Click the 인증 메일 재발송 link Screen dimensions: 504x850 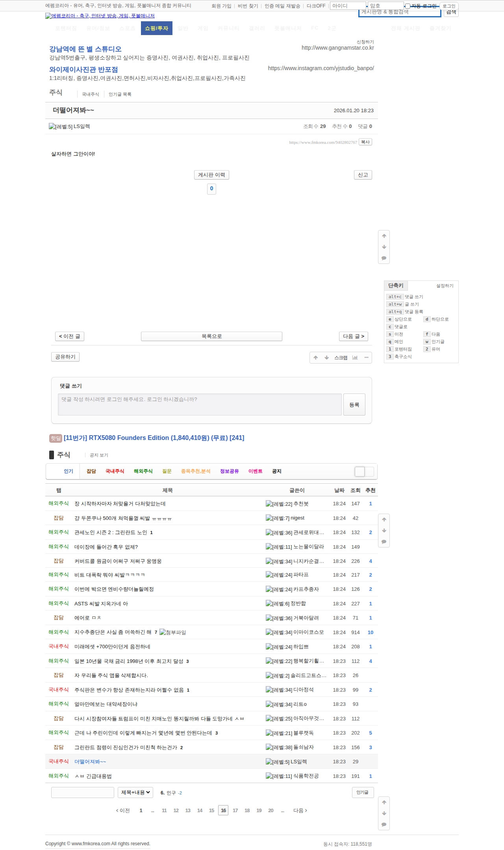pyautogui.click(x=282, y=6)
